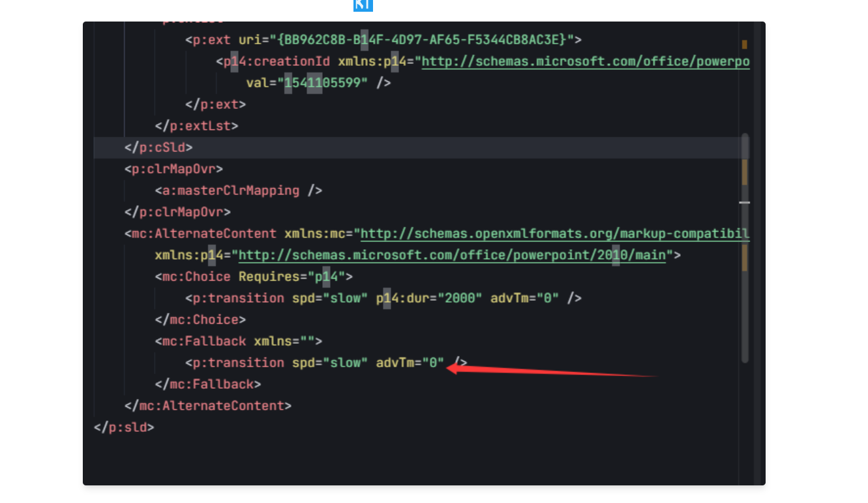Open the schemas.microsoft.com powerpoint 2010/main URL
Screen dimensions: 868x503
tap(451, 255)
